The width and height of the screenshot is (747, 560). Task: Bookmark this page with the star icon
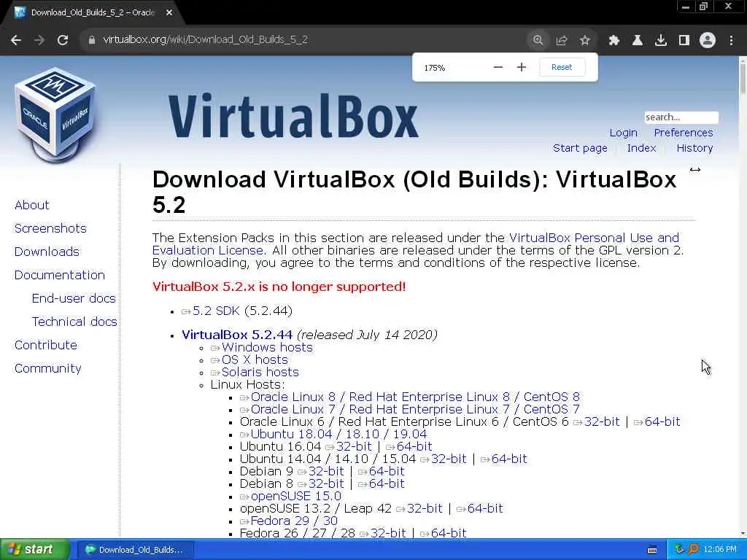pyautogui.click(x=585, y=40)
